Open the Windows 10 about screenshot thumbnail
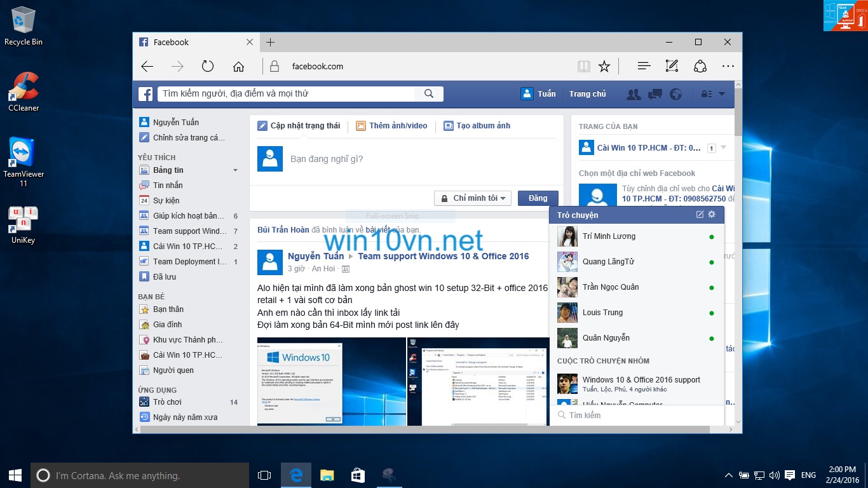This screenshot has width=868, height=488. (331, 381)
